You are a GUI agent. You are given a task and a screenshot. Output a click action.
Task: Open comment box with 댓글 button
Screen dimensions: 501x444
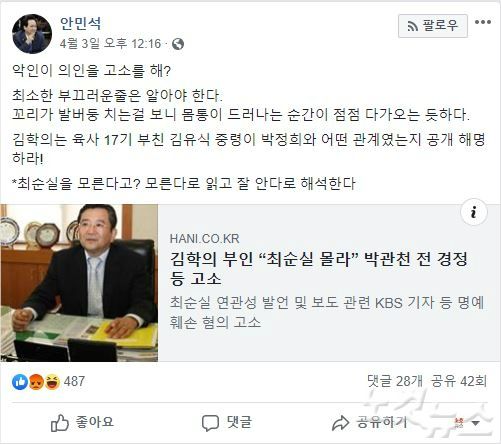point(227,423)
